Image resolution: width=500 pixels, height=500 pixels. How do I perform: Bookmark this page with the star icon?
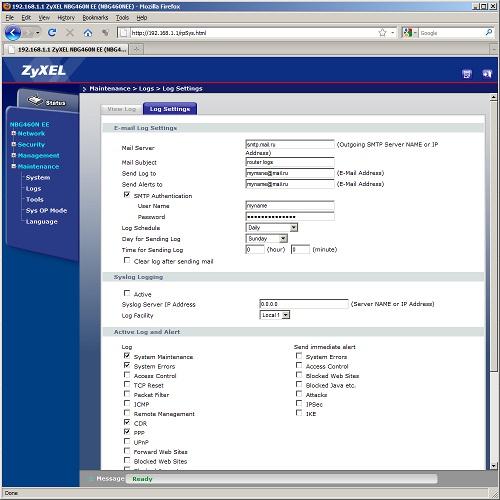382,33
